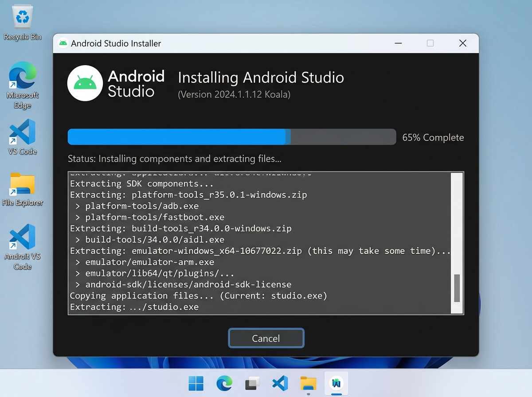Select the Androit VS Code desktop shortcut
Viewport: 532px width, 397px height.
point(22,247)
